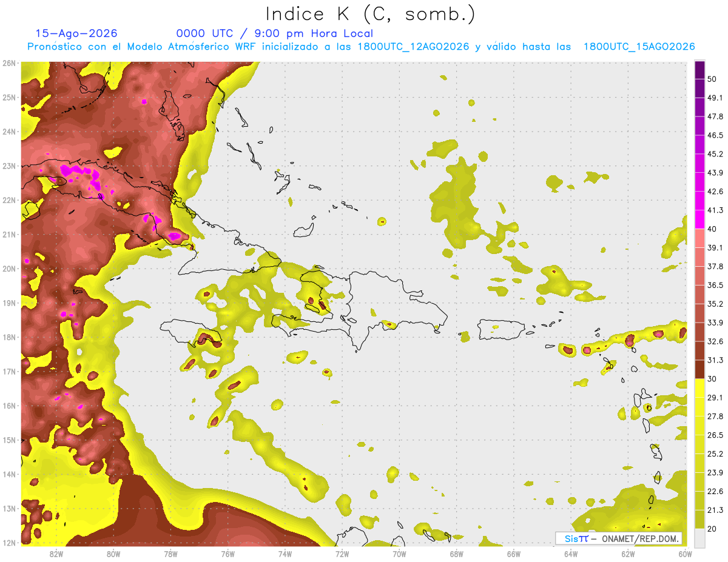Click latitude label '18N'
This screenshot has width=728, height=562.
9,337
